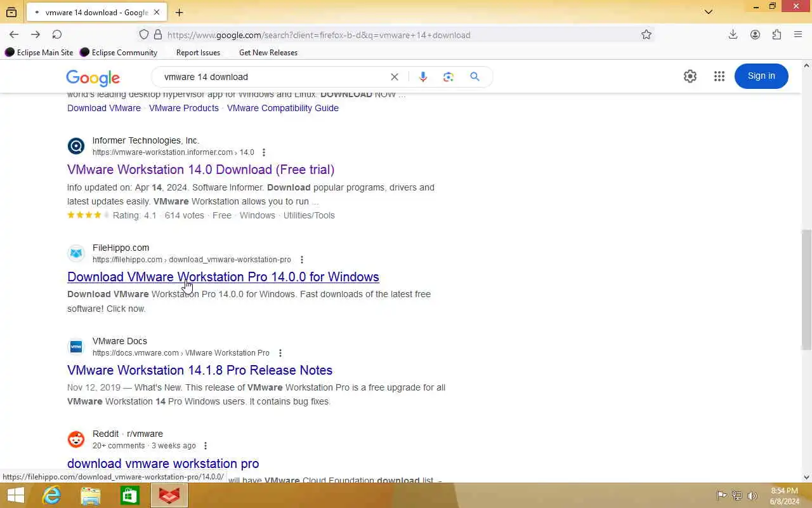The height and width of the screenshot is (508, 812).
Task: Open the volume speaker tray icon
Action: coord(752,496)
